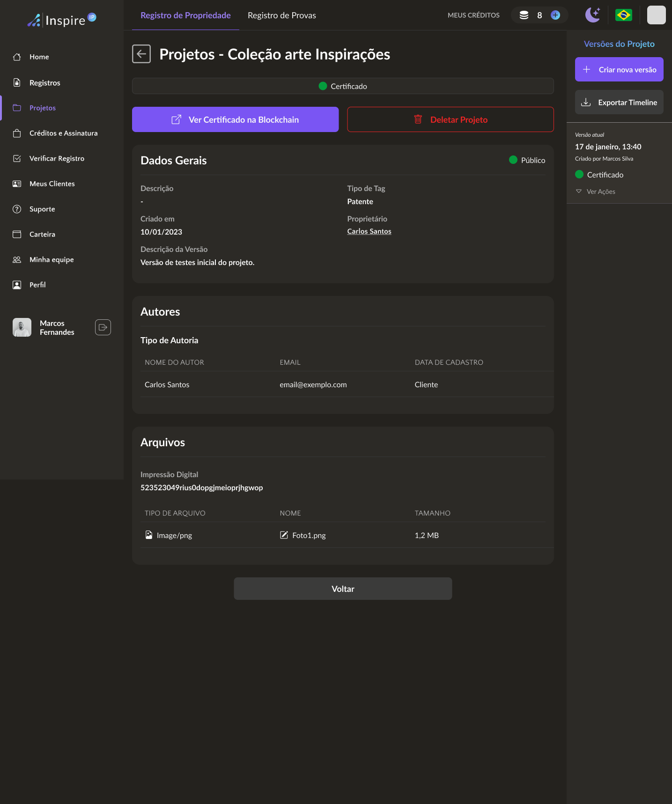The width and height of the screenshot is (672, 804).
Task: Select the Registro de Propriedade tab
Action: pyautogui.click(x=185, y=15)
